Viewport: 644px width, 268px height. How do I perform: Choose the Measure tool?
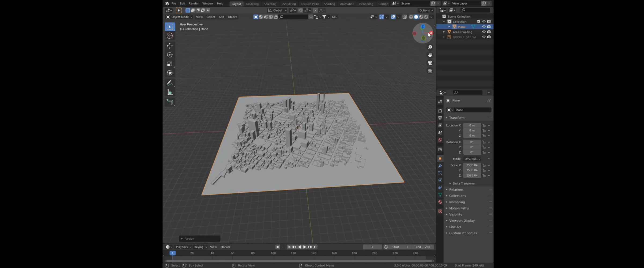pos(170,92)
